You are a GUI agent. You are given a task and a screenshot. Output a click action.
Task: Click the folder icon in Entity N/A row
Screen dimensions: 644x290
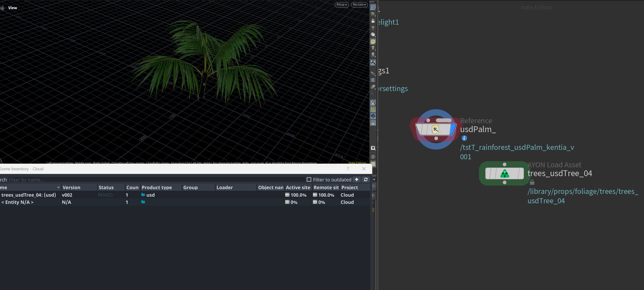coord(143,202)
